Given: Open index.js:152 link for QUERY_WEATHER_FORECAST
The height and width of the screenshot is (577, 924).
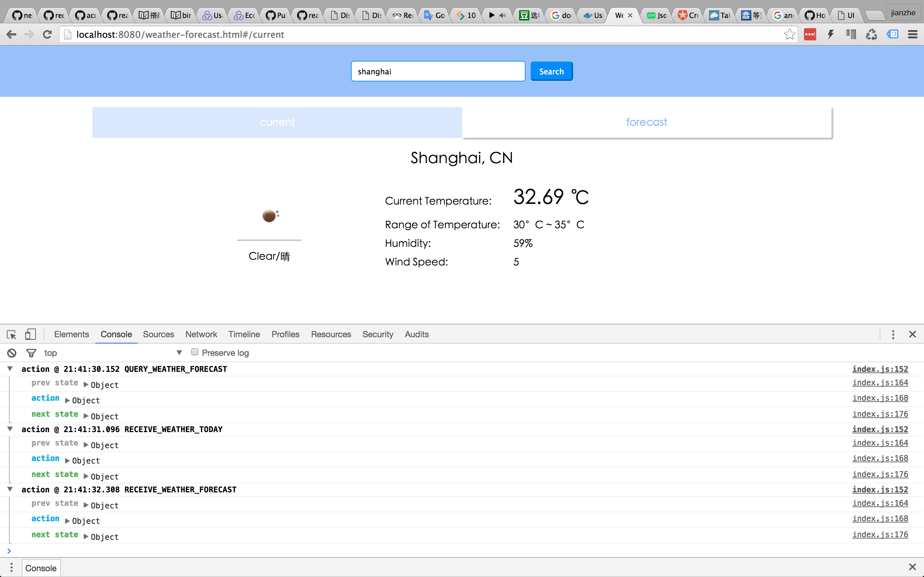Looking at the screenshot, I should pyautogui.click(x=880, y=369).
